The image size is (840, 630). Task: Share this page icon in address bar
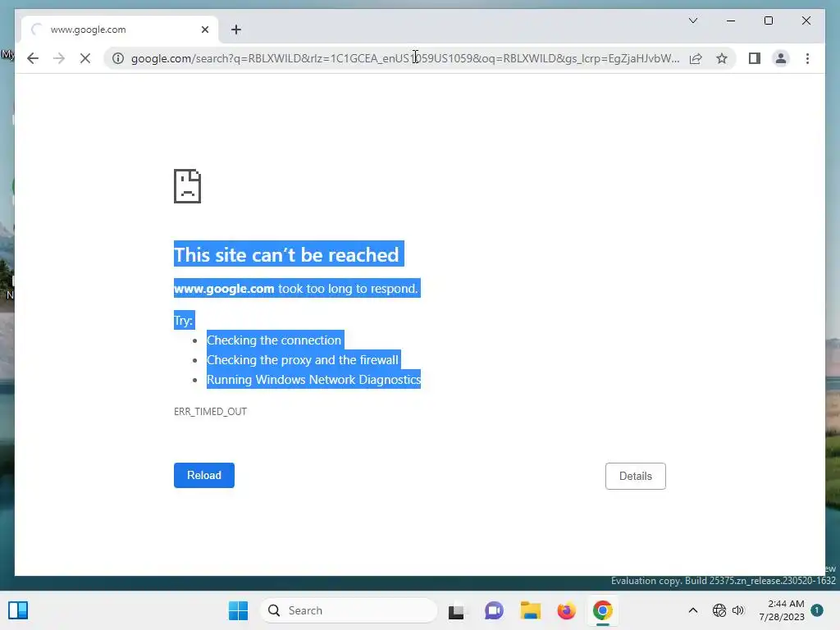(x=696, y=58)
